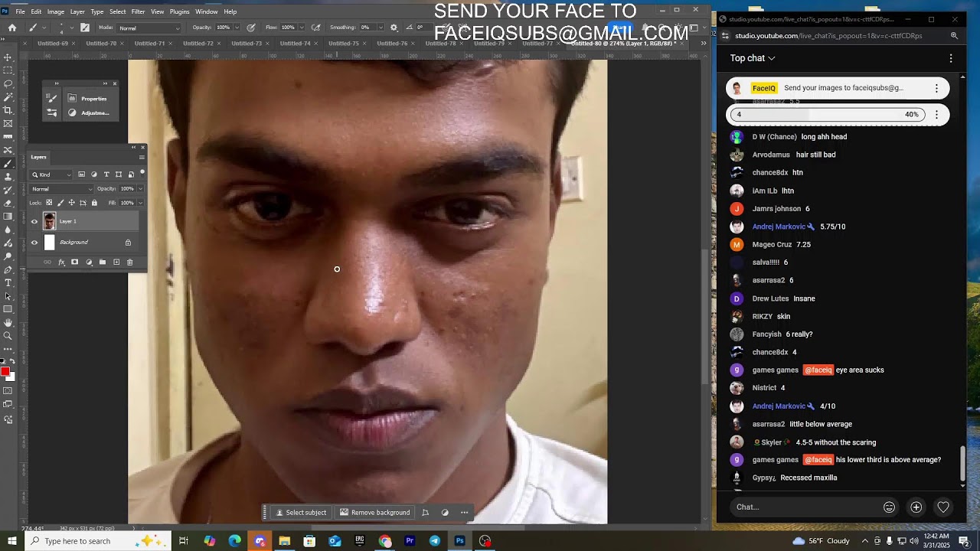The height and width of the screenshot is (551, 980).
Task: Swap foreground and background colors
Action: click(12, 361)
